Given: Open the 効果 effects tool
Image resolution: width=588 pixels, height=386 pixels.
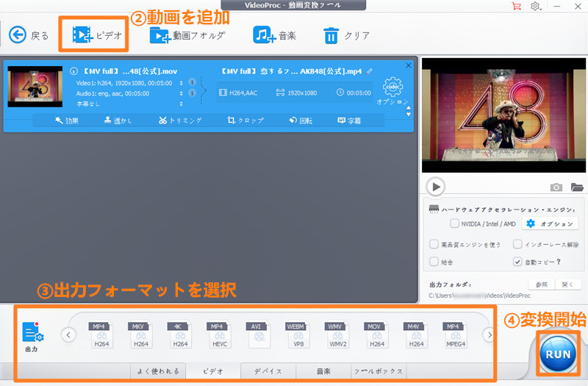Looking at the screenshot, I should click(x=67, y=121).
